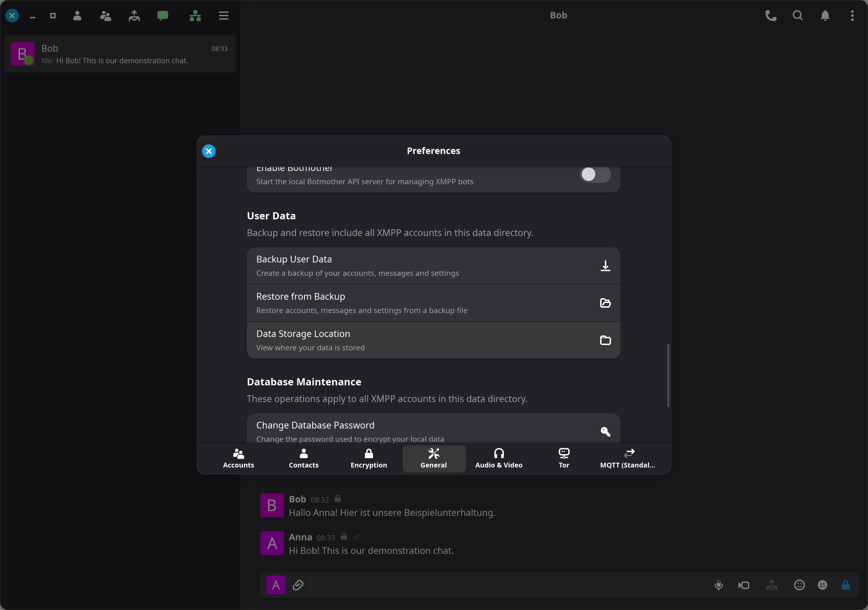Viewport: 868px width, 610px height.
Task: Switch to the Accounts preferences tab
Action: [239, 459]
